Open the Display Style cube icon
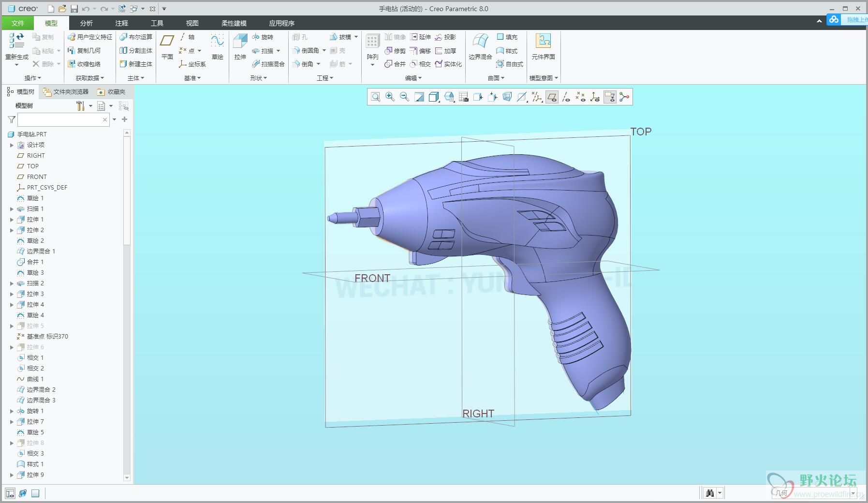The height and width of the screenshot is (503, 868). point(434,97)
